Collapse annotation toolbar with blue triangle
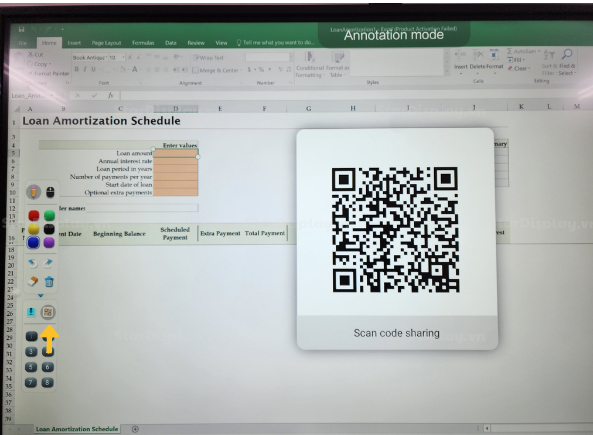593x435 pixels. click(x=40, y=295)
